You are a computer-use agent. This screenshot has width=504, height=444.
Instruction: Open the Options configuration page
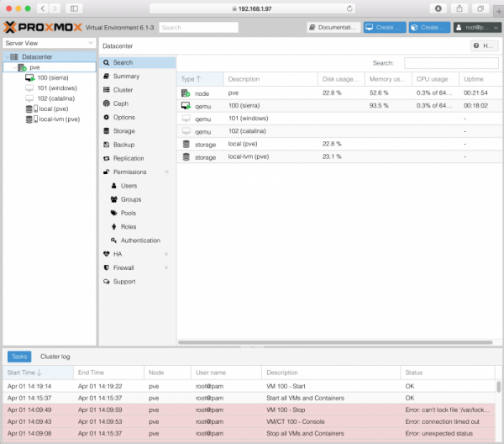124,117
